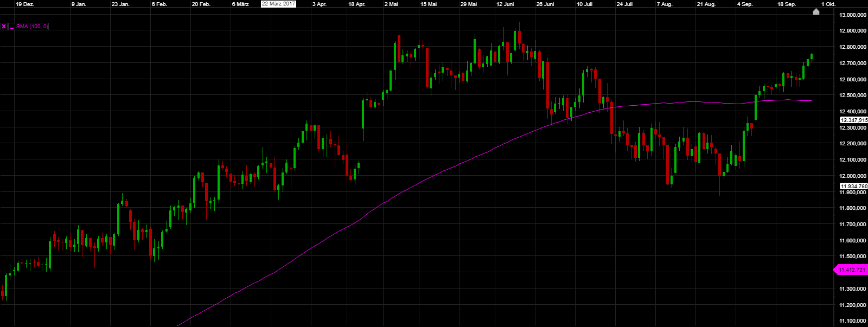The width and height of the screenshot is (868, 327).
Task: Remove the SMA indicator with the X icon
Action: (4, 27)
